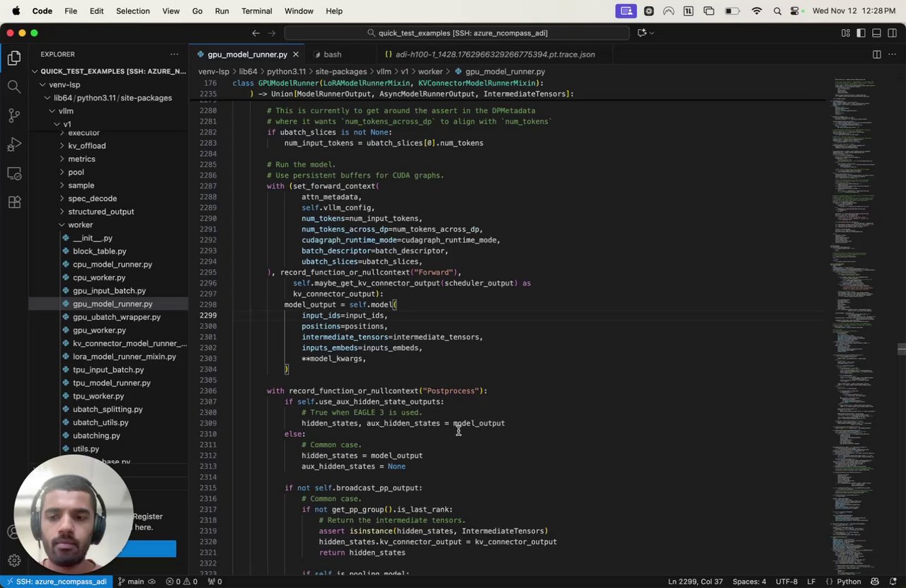Collapse the worker folder

click(x=80, y=225)
